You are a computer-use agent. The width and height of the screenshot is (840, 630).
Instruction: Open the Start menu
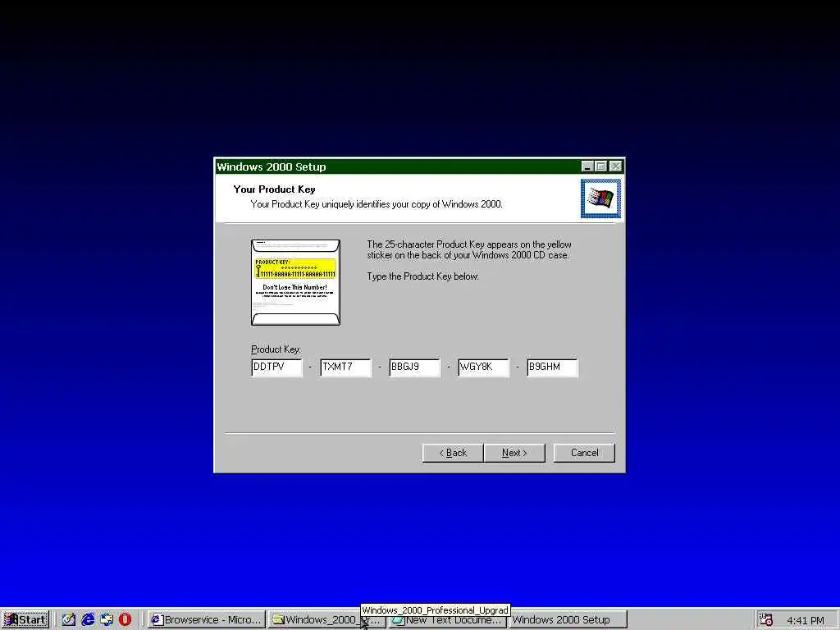tap(25, 619)
